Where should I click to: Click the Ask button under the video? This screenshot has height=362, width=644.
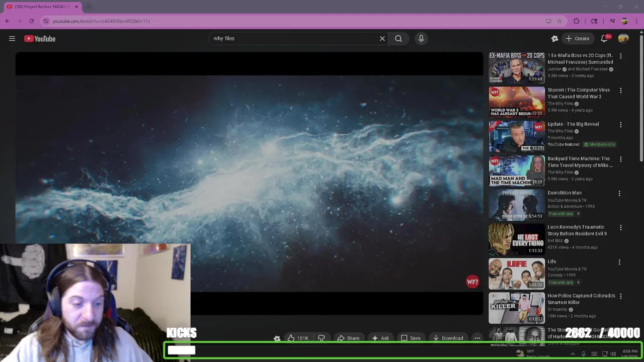[380, 338]
